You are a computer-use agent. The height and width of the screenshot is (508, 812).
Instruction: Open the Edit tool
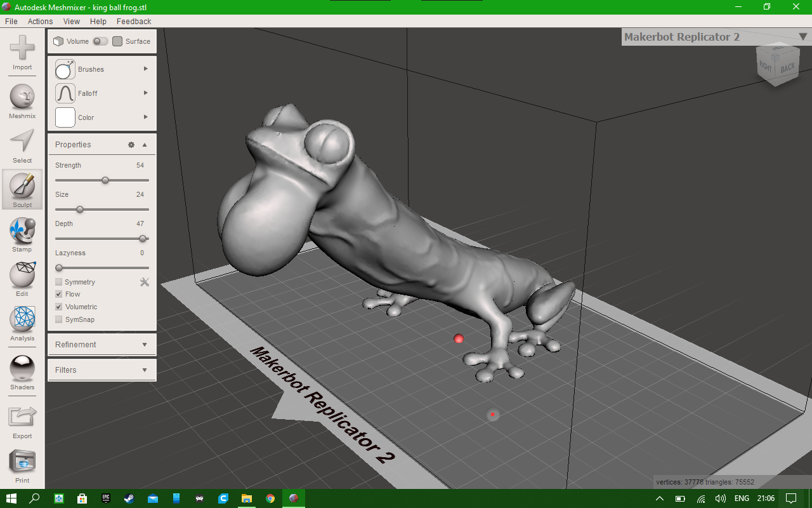click(22, 274)
